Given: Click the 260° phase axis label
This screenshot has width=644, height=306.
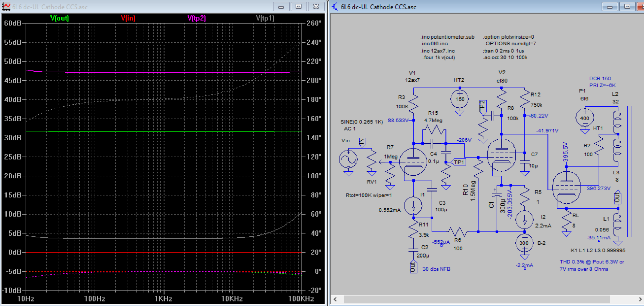Looking at the screenshot, I should point(314,23).
